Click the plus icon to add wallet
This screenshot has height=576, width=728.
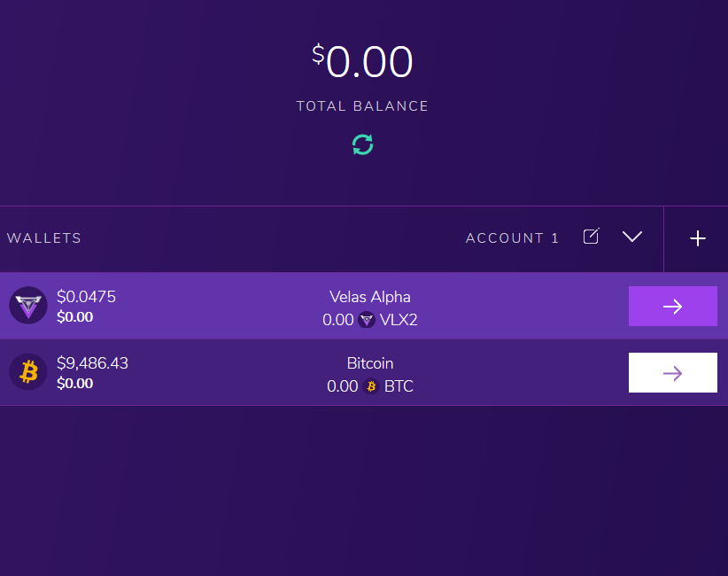click(x=698, y=238)
